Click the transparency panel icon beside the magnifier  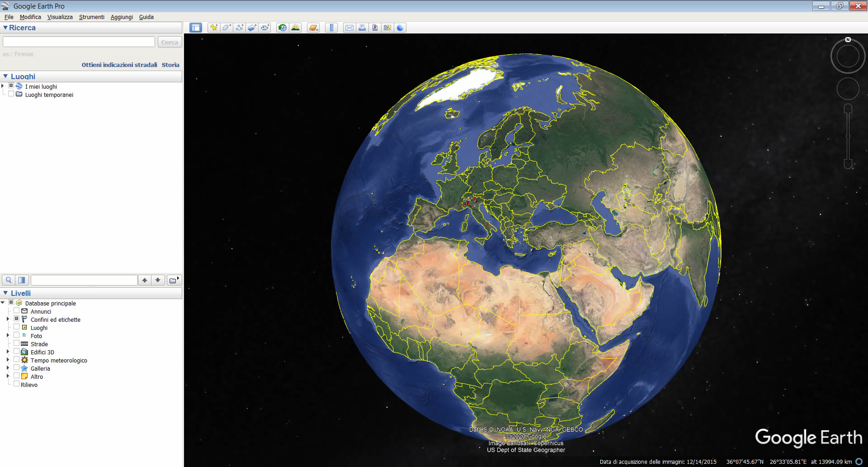point(22,280)
